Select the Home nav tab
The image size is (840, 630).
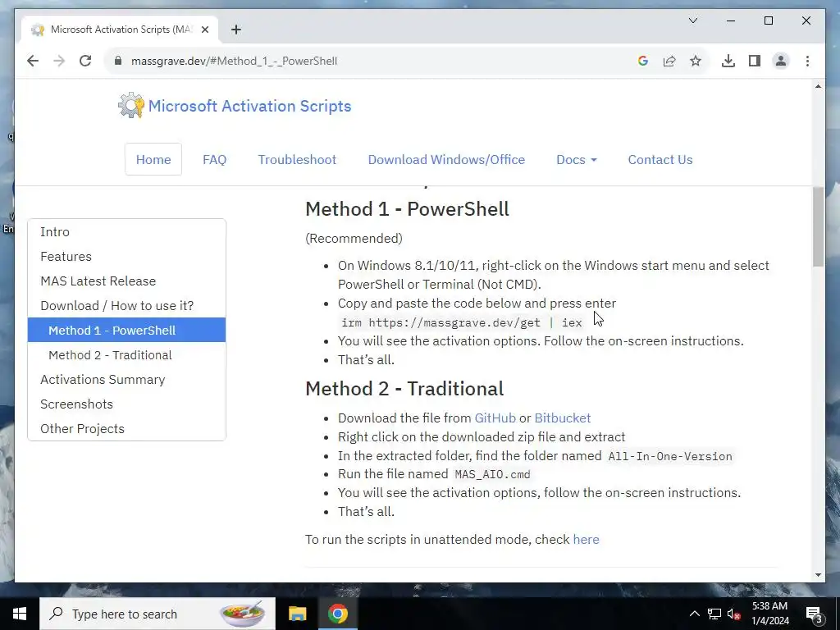[x=153, y=160]
